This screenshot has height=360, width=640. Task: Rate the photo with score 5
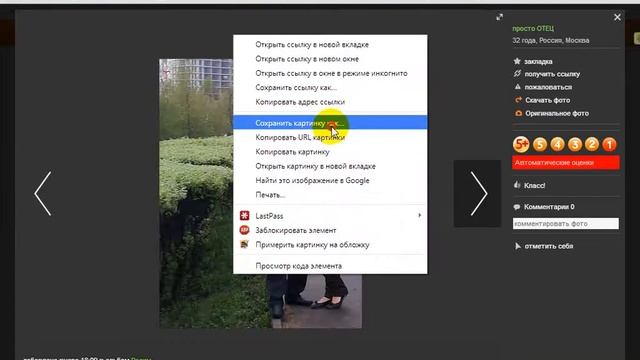(x=540, y=144)
